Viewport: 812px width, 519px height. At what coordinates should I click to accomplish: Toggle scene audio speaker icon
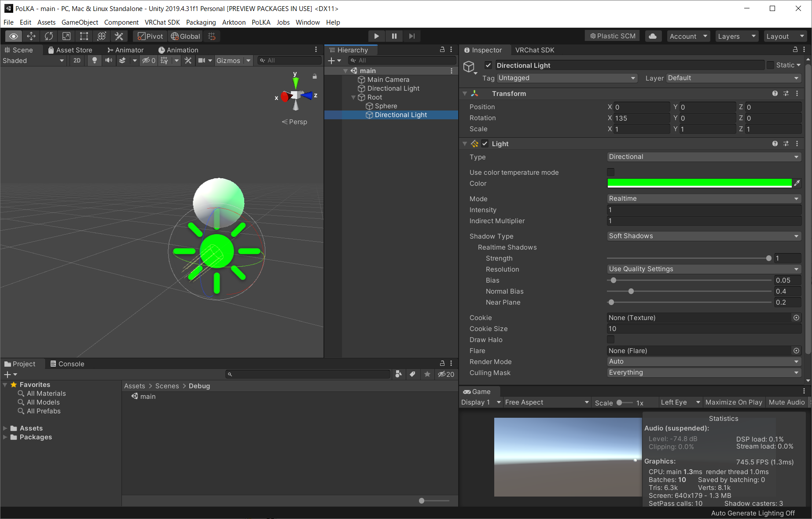click(108, 60)
